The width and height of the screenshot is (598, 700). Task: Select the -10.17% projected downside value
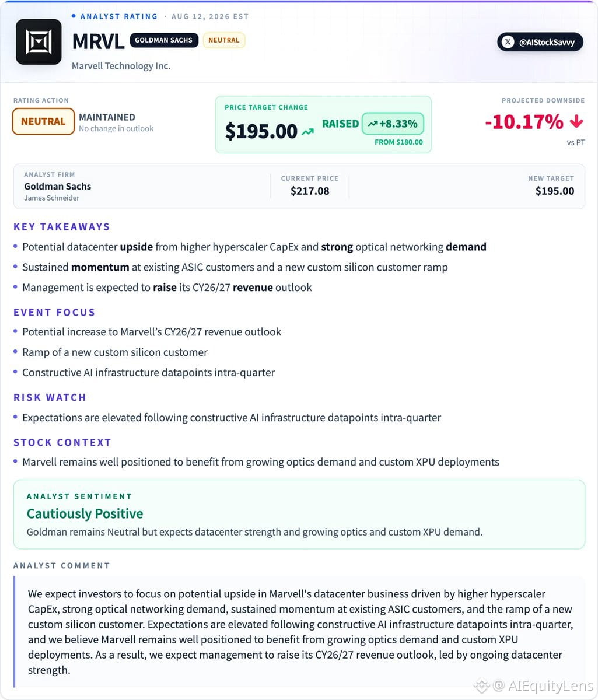click(524, 121)
